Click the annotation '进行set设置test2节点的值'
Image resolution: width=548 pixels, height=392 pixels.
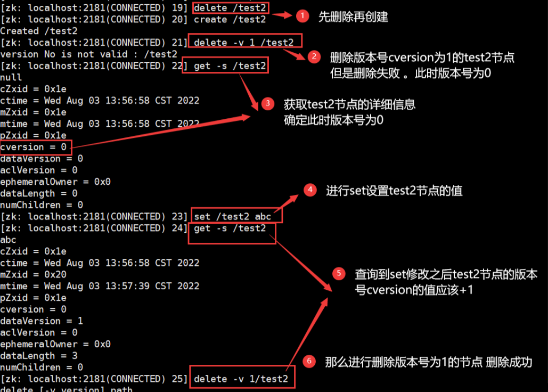[394, 191]
